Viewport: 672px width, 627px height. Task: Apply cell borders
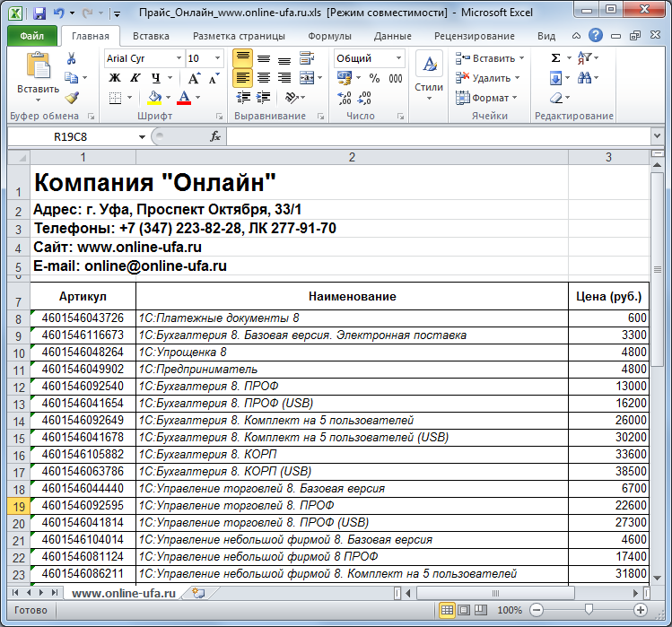click(115, 98)
